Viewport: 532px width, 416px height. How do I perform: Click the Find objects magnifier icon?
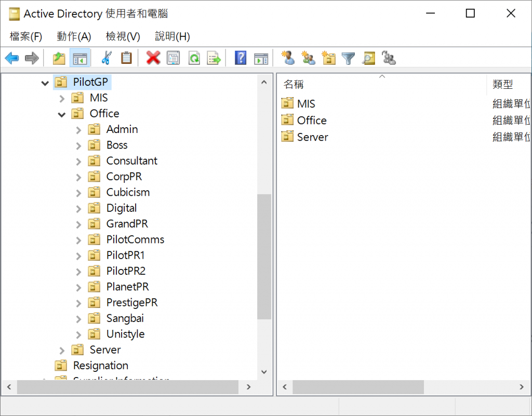pyautogui.click(x=369, y=58)
